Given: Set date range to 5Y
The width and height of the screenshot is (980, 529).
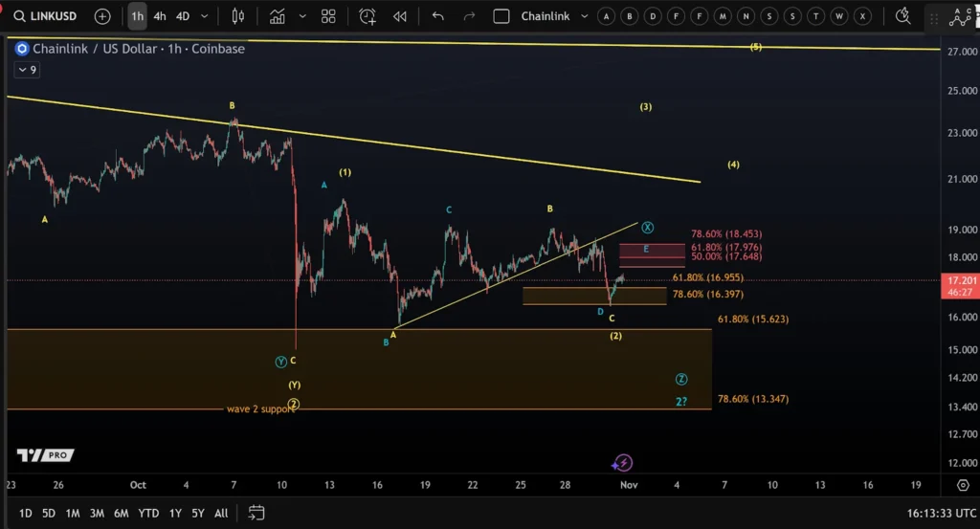Looking at the screenshot, I should coord(198,513).
